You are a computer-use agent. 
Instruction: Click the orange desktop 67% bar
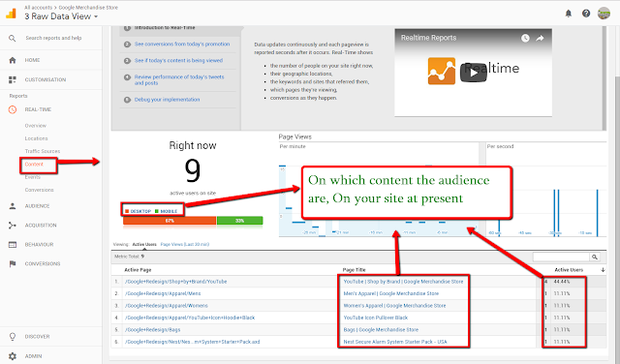[x=170, y=221]
